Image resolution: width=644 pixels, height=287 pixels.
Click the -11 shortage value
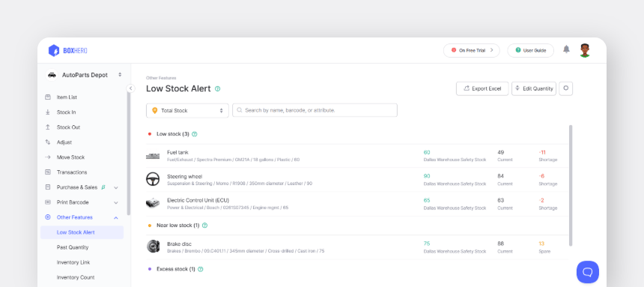pos(542,152)
